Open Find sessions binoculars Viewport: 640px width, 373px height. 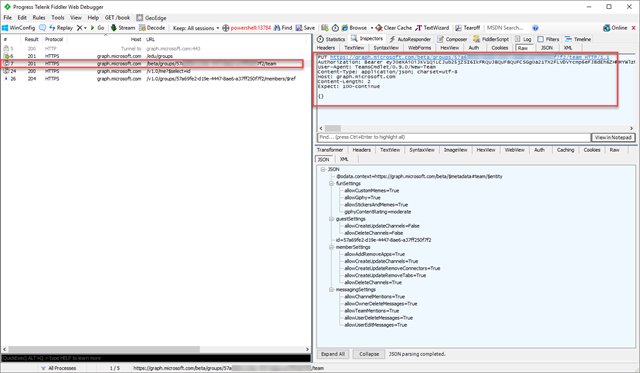(x=283, y=28)
